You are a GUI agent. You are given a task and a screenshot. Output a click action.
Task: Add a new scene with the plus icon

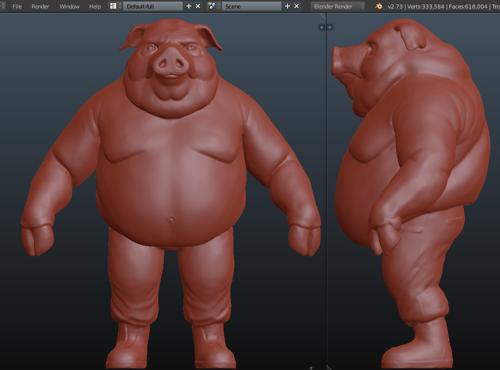[x=287, y=6]
